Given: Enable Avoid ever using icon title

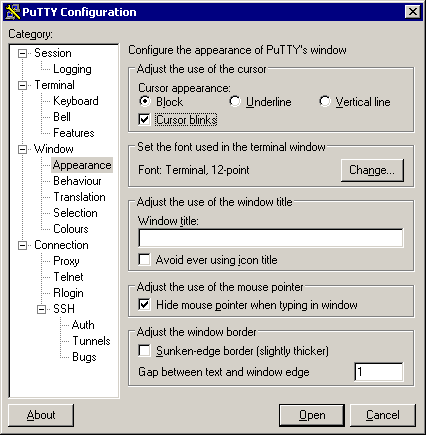Looking at the screenshot, I should 144,259.
